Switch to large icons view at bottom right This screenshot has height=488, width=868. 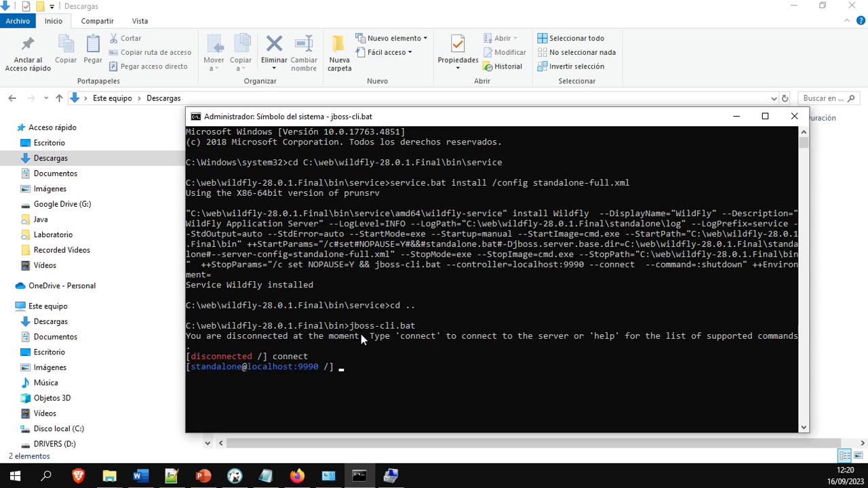click(x=859, y=456)
